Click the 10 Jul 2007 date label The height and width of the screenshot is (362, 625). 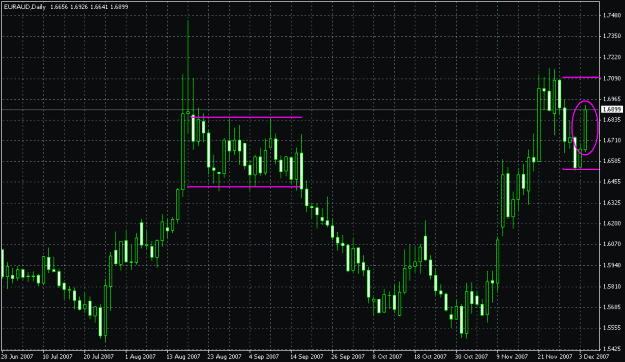58,356
